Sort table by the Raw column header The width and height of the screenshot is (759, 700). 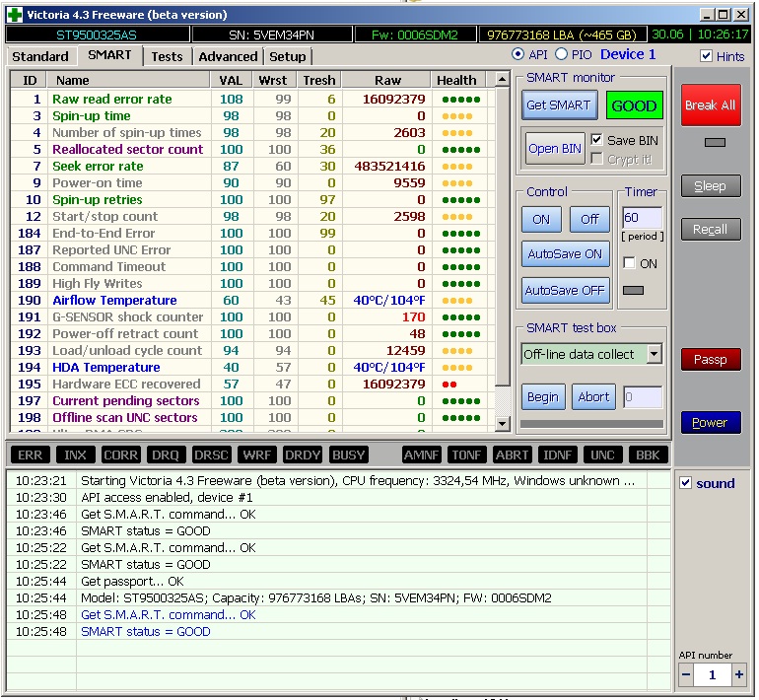click(386, 80)
